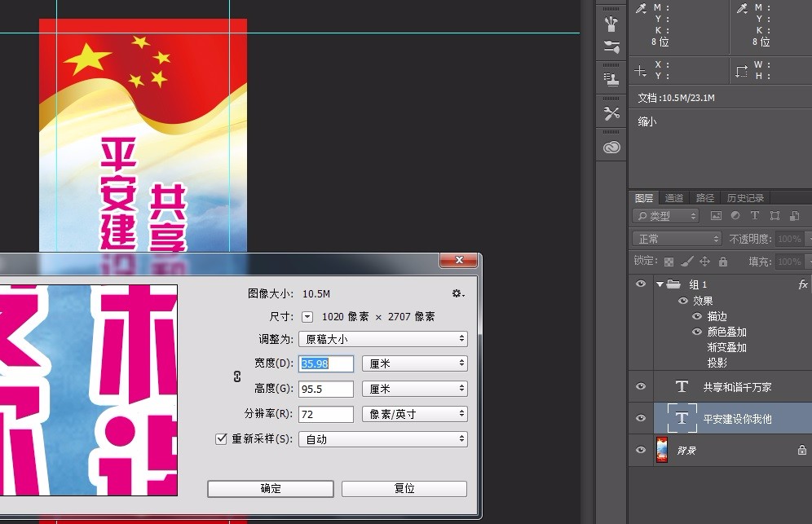Image resolution: width=812 pixels, height=524 pixels.
Task: Lock layer position with move lock icon
Action: click(x=705, y=262)
